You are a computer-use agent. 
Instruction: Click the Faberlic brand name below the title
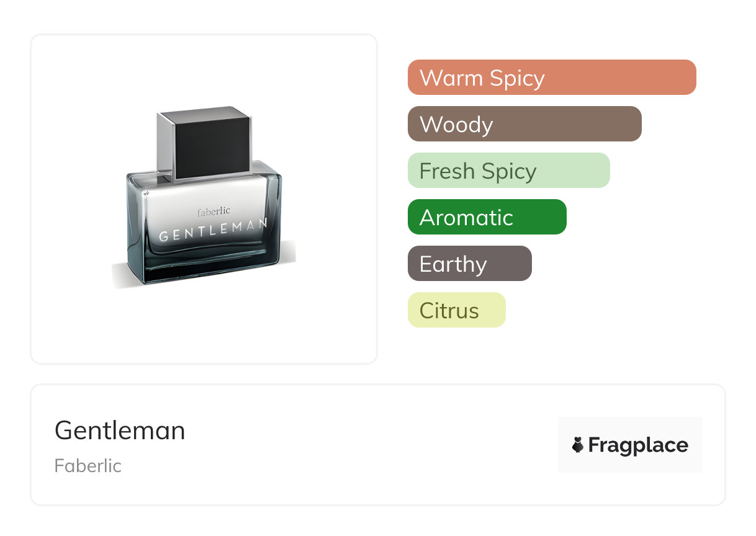(x=88, y=466)
